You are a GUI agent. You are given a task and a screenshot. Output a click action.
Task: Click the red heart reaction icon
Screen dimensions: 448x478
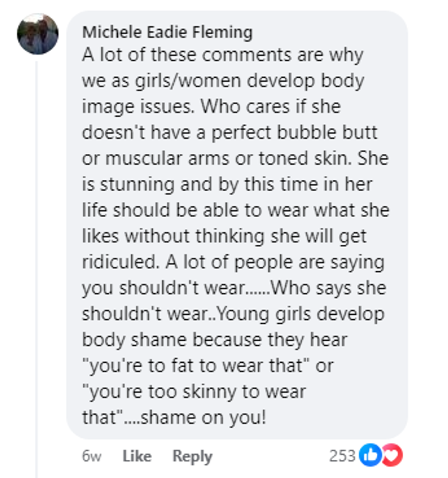pyautogui.click(x=393, y=456)
